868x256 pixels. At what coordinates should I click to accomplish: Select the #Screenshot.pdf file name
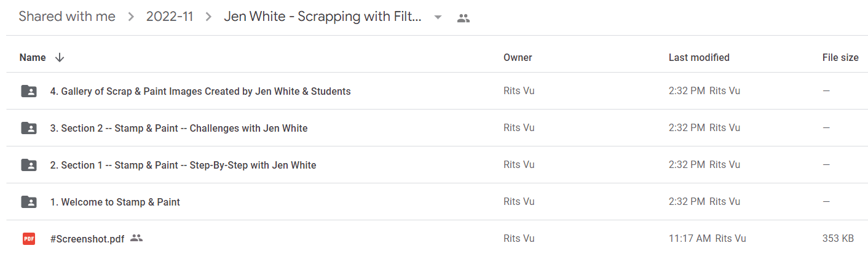87,239
